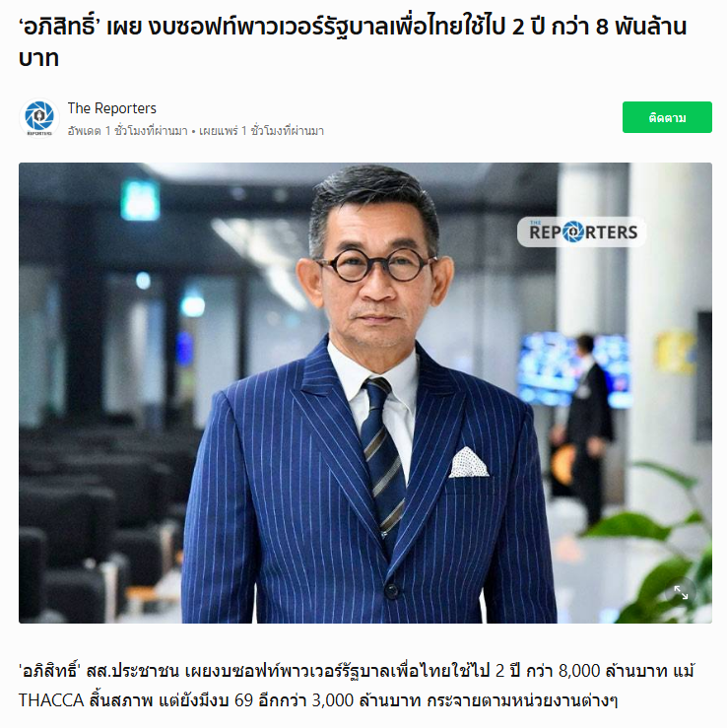Click the เผยแพร่ 1 ชั่วโมงที่ผ่านมา timestamp
727x728 pixels.
pyautogui.click(x=261, y=131)
